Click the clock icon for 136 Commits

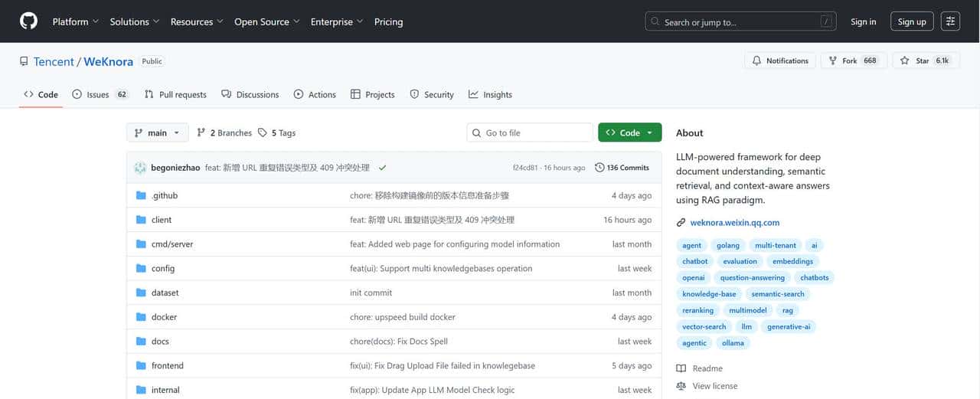[x=599, y=168]
